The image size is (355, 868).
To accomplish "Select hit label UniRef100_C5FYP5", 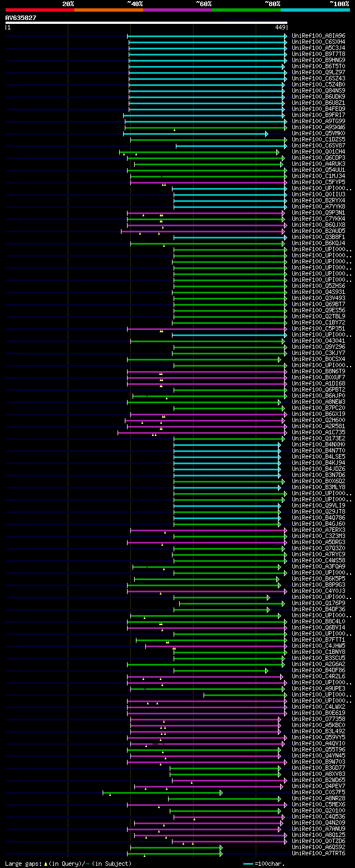I will pos(318,182).
